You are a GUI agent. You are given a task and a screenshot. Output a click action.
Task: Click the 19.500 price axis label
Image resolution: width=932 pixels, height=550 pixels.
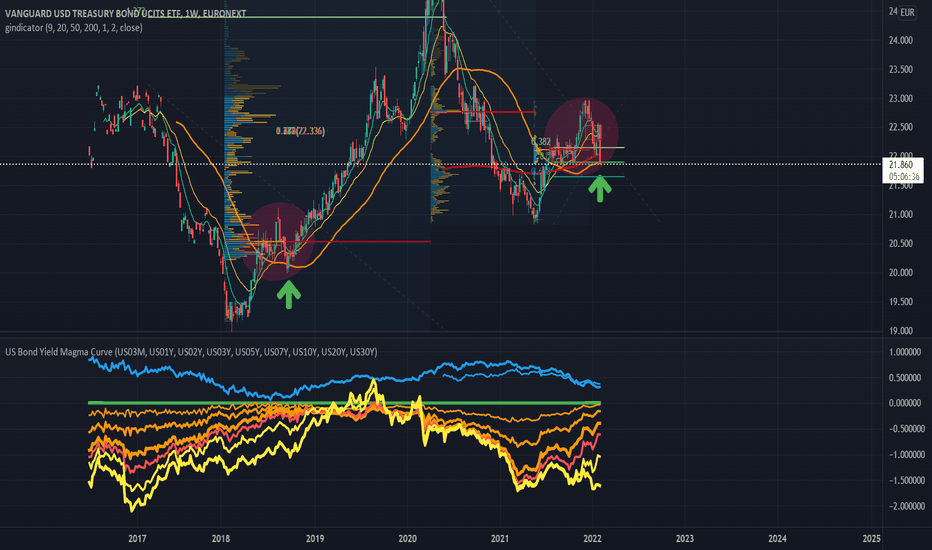coord(900,302)
